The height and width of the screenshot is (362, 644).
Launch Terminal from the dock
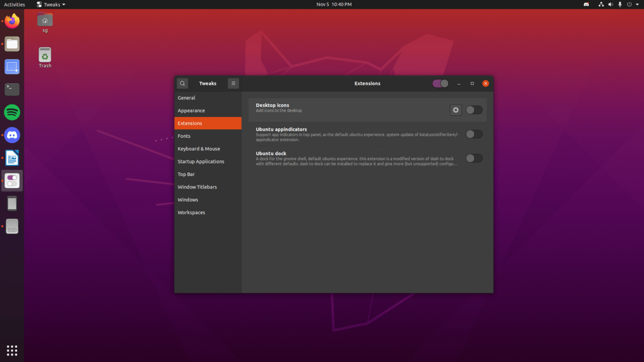(12, 89)
